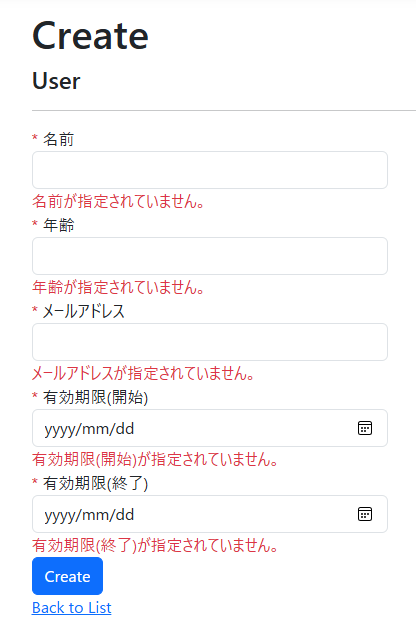Follow the Back to List link
Viewport: 416px width, 641px height.
(72, 608)
